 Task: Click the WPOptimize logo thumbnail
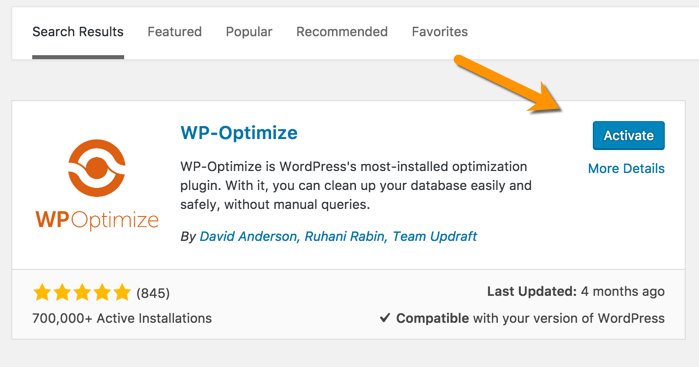click(97, 185)
